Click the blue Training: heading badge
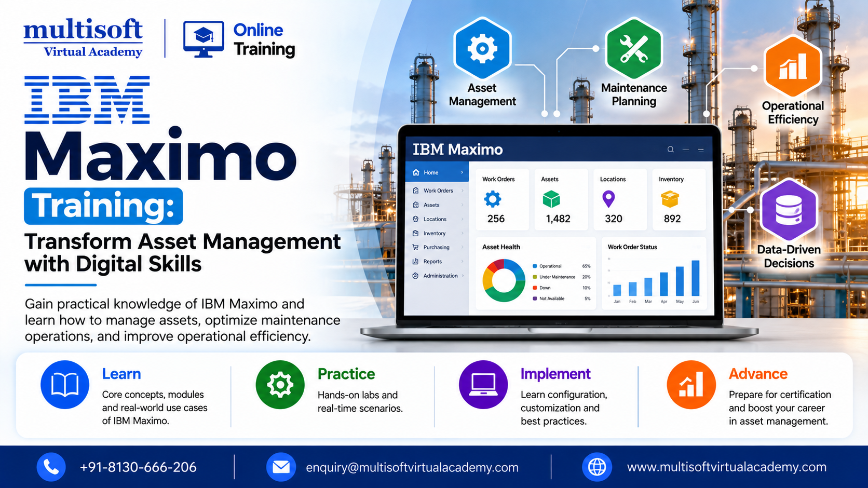 click(103, 206)
